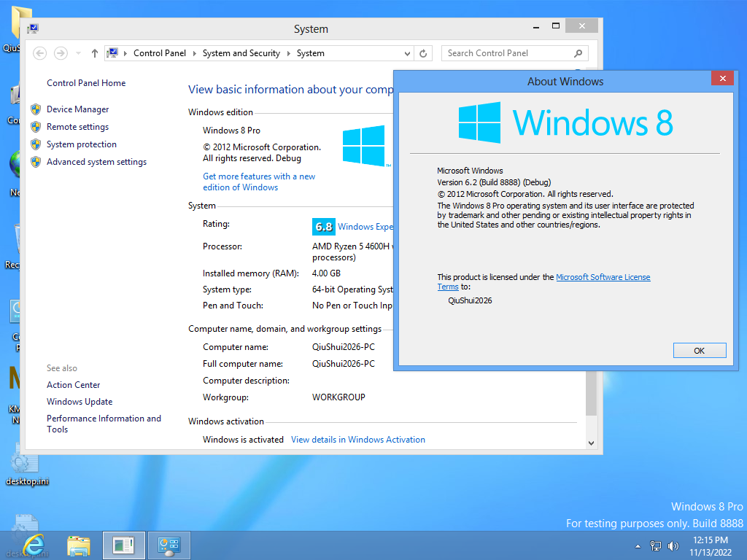Screen dimensions: 747x560
Task: Click the System window title bar icon
Action: tap(33, 28)
